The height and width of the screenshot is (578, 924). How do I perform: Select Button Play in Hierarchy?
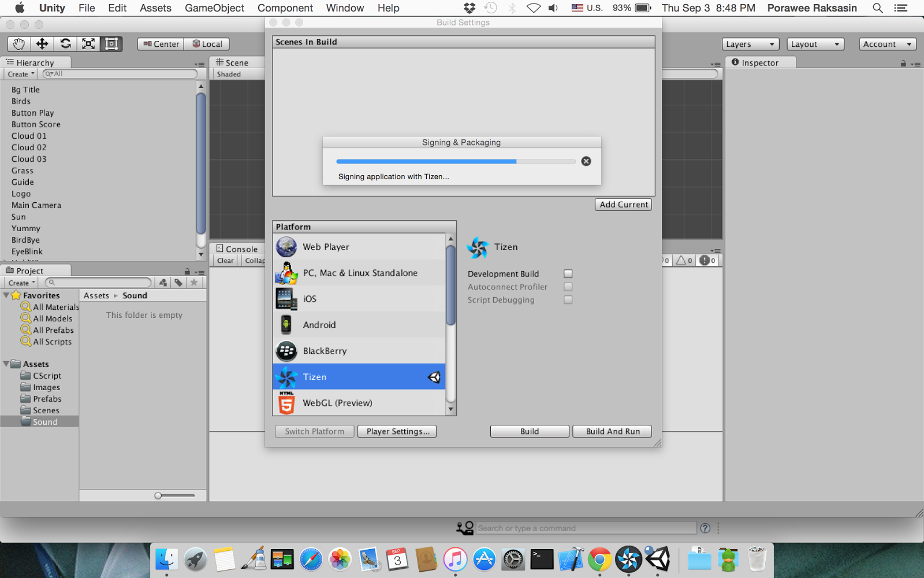(33, 113)
